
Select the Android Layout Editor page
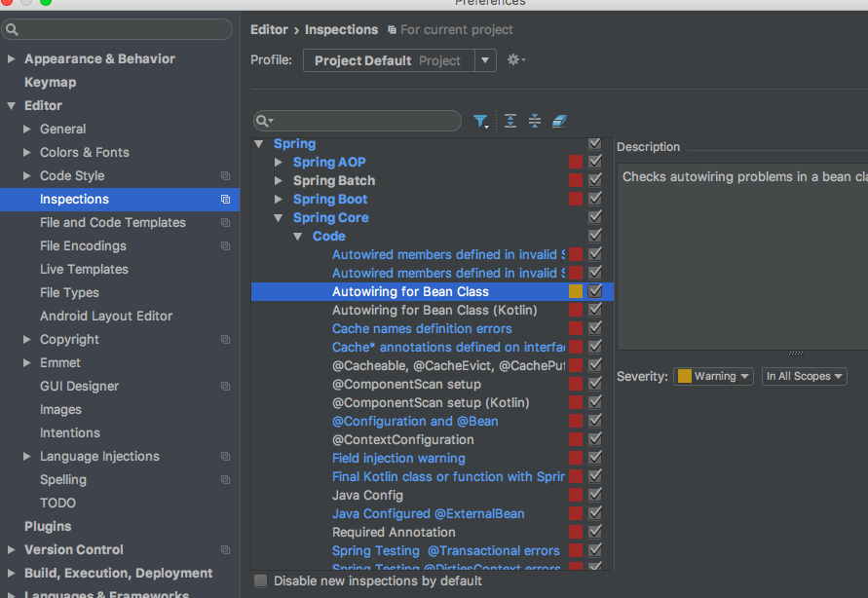(x=106, y=316)
